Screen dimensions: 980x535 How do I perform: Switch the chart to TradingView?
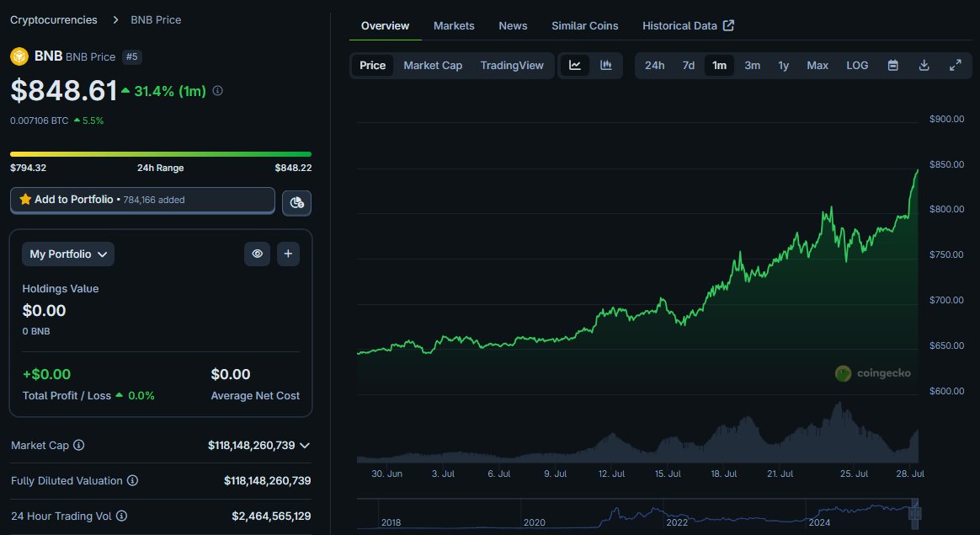(512, 65)
